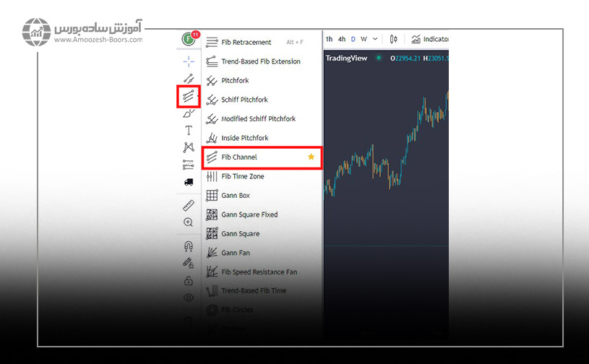The height and width of the screenshot is (364, 589).
Task: Click the Fibonacci tools icon in sidebar
Action: pos(189,96)
